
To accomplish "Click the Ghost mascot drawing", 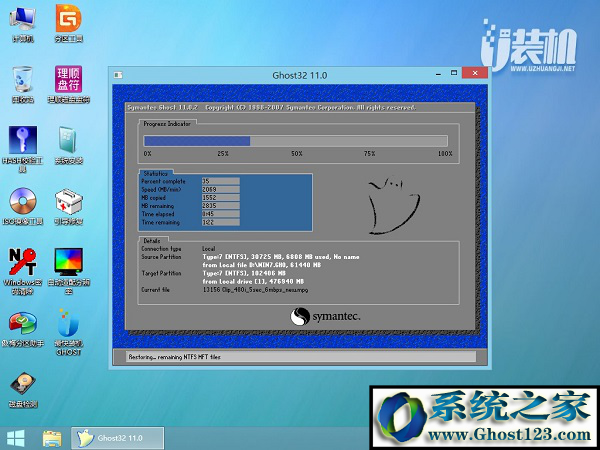I will 393,205.
